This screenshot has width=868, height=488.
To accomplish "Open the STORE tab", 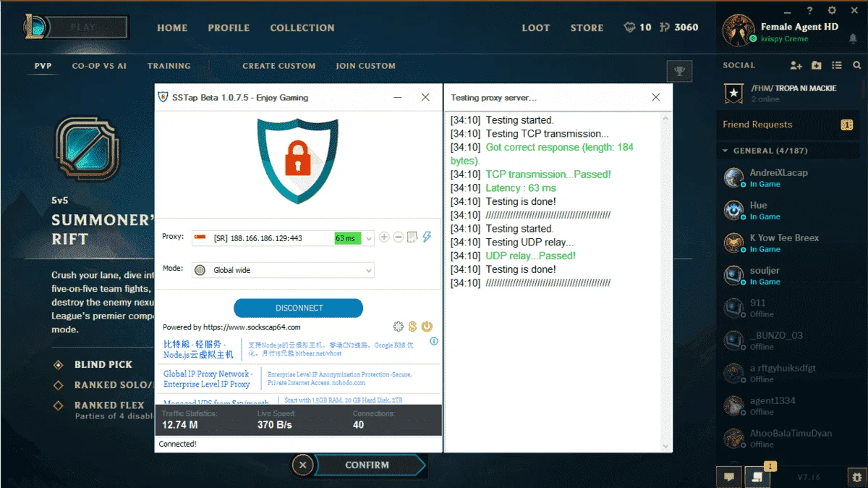I will [587, 28].
